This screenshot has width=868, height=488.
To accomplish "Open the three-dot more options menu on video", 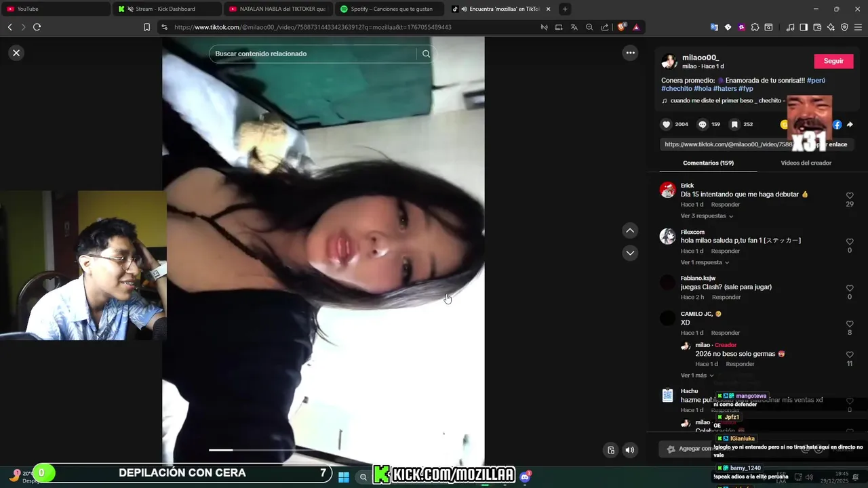I will click(x=630, y=53).
